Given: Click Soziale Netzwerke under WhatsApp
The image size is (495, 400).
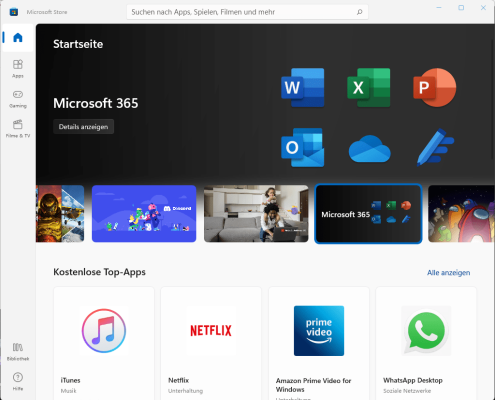Looking at the screenshot, I should (x=407, y=391).
